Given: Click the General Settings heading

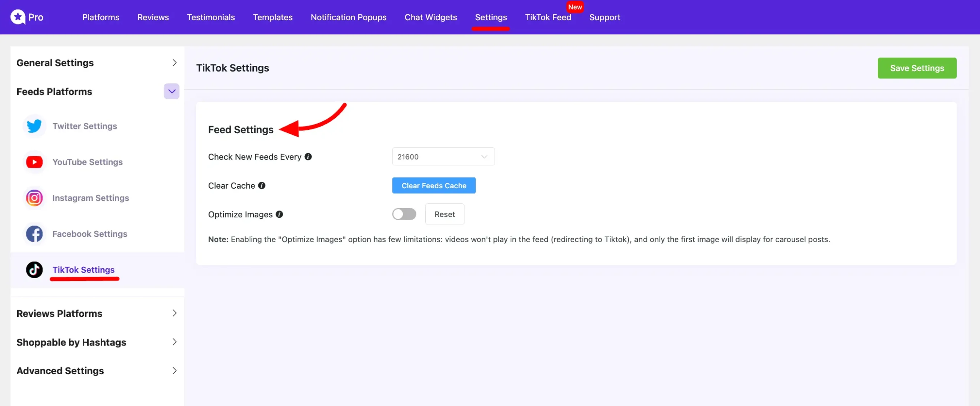Looking at the screenshot, I should [x=55, y=63].
